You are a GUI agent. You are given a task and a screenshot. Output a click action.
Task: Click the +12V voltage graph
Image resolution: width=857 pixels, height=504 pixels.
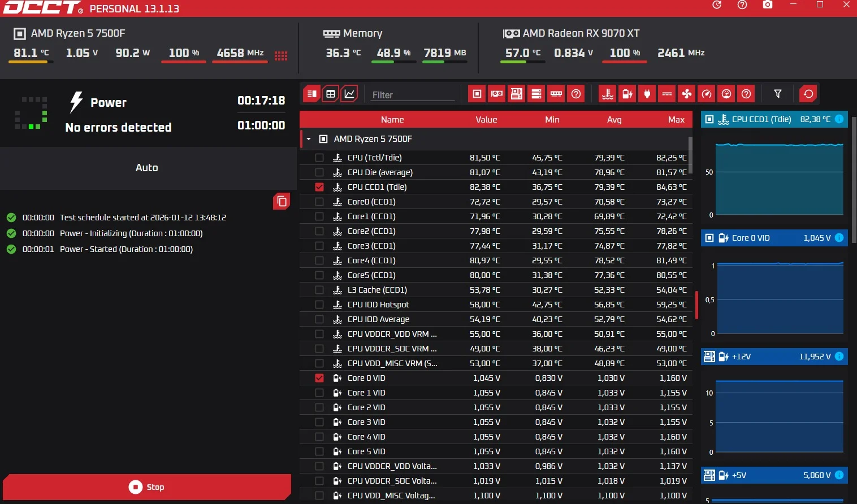coord(780,416)
